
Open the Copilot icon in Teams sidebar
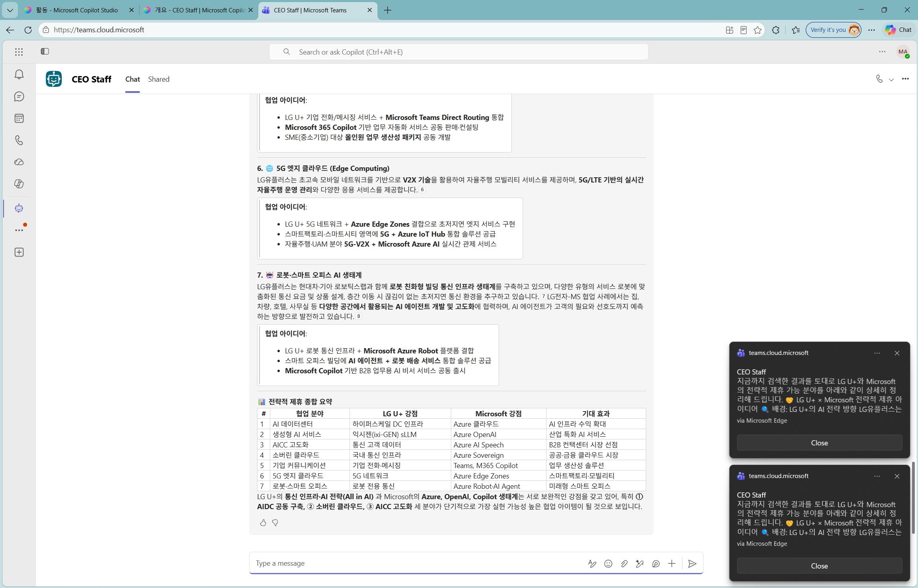click(19, 184)
